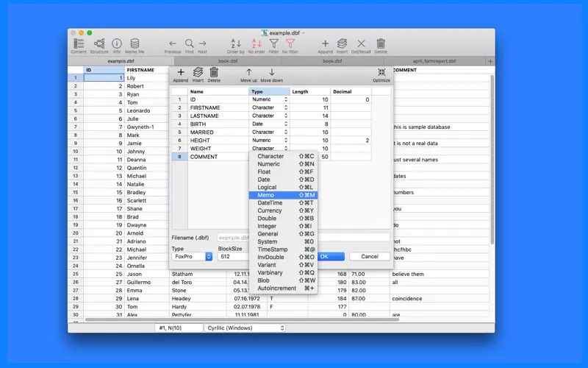Click the vertical scrollbar of data grid

(x=492, y=160)
